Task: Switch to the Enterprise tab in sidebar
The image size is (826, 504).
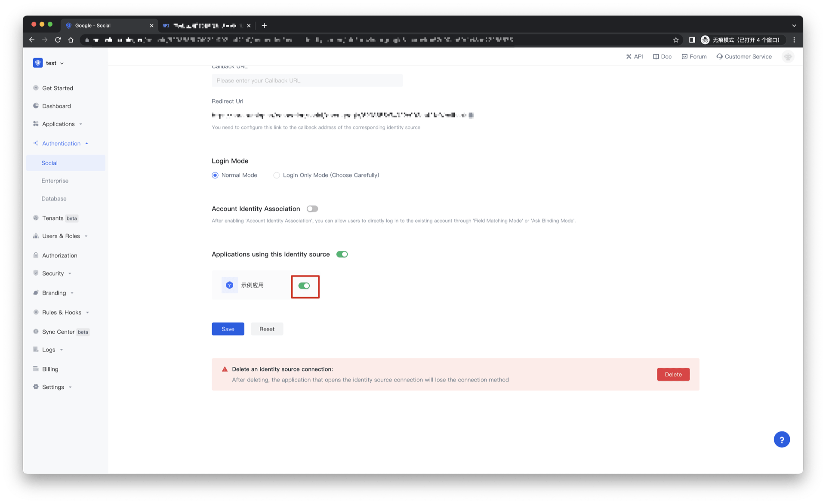Action: pos(55,181)
